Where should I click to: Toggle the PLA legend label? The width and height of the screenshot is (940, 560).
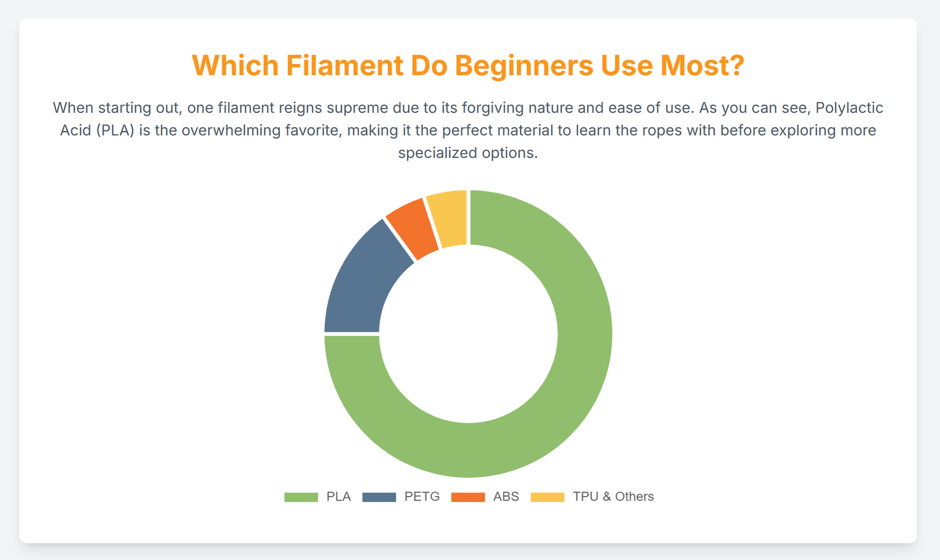(338, 497)
